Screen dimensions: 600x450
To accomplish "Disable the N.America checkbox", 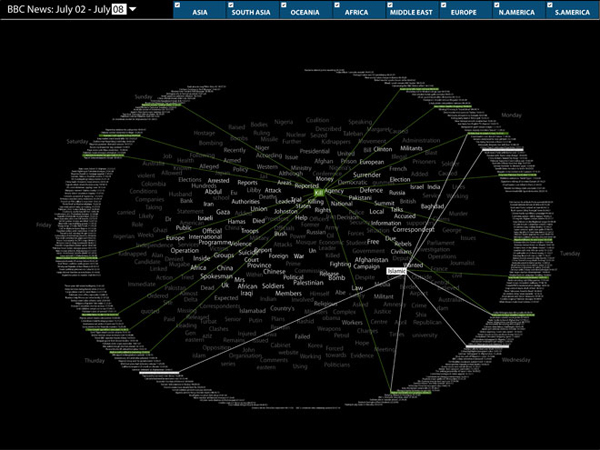I will [x=496, y=5].
